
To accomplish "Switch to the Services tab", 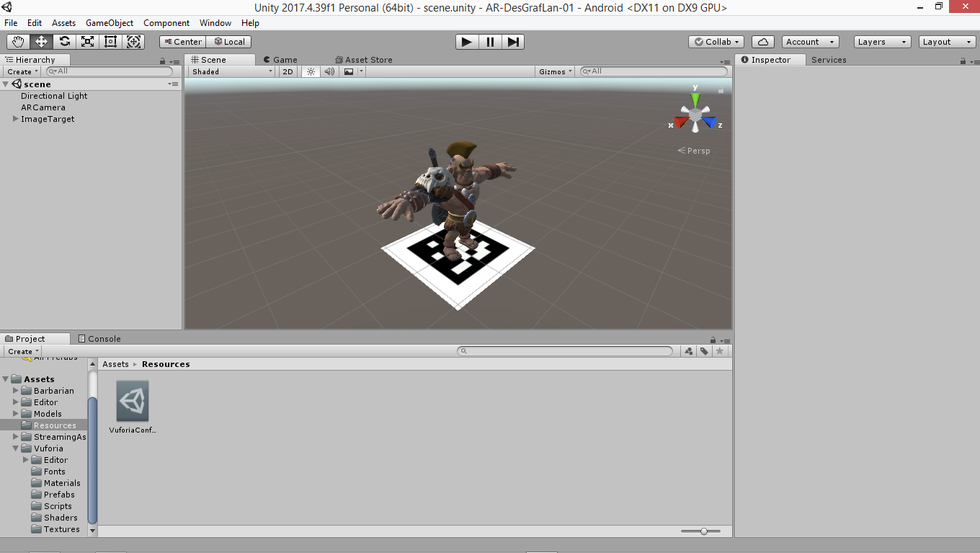I will coord(829,60).
